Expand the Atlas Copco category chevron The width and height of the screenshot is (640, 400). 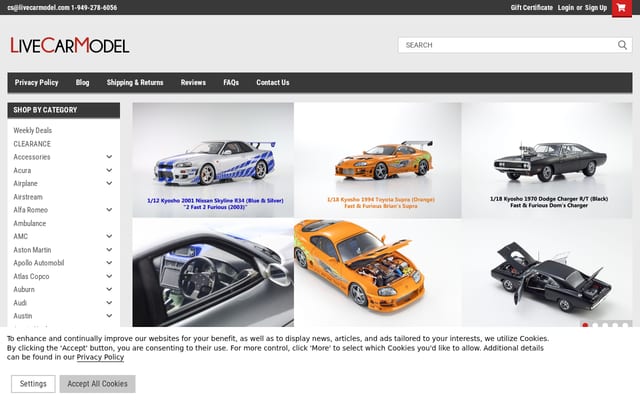click(109, 276)
